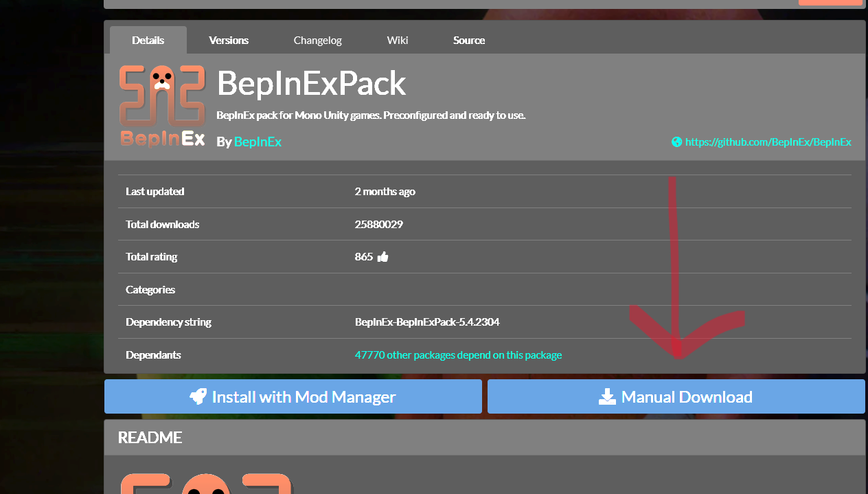
Task: Open the Versions tab
Action: tap(229, 41)
